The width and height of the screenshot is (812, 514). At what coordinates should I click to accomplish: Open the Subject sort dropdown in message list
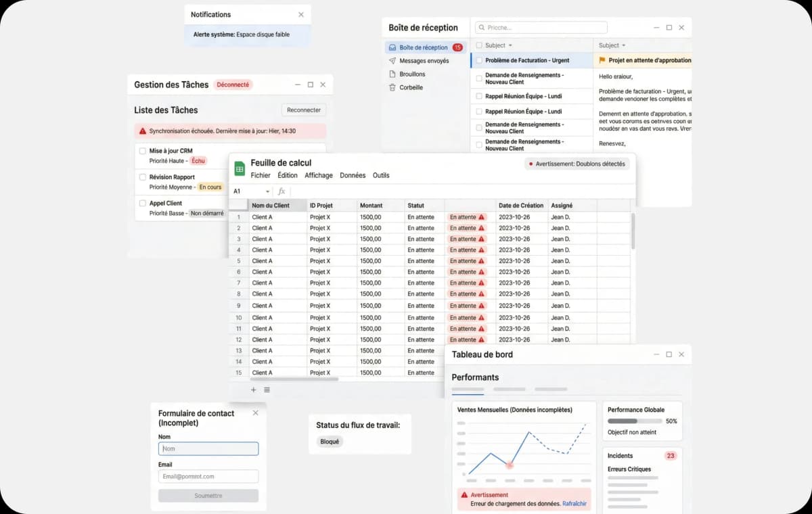point(509,45)
